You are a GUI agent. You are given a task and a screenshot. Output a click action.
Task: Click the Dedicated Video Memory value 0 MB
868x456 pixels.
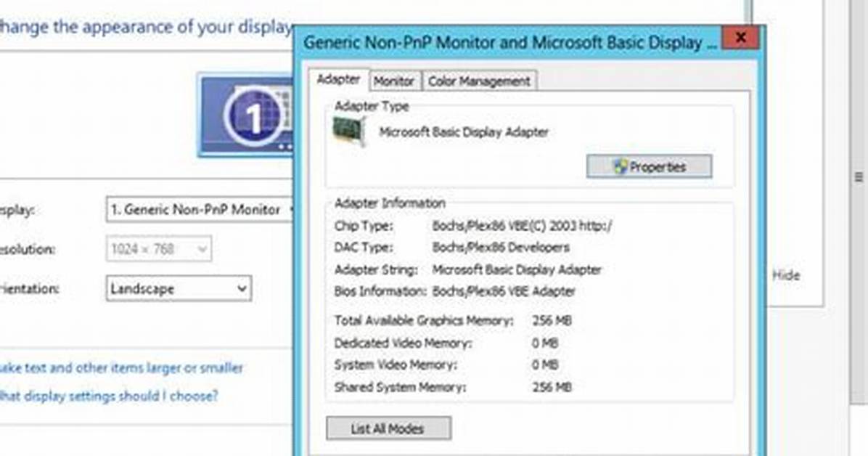(545, 343)
